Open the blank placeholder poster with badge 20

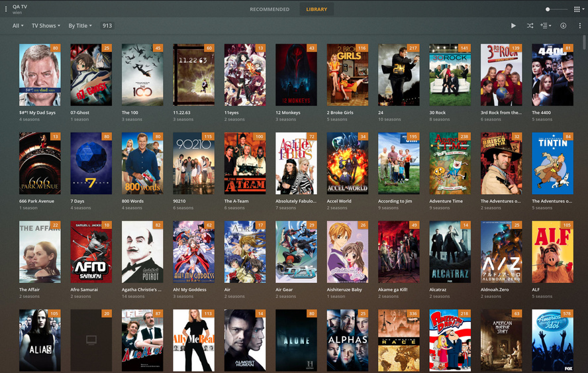91,341
